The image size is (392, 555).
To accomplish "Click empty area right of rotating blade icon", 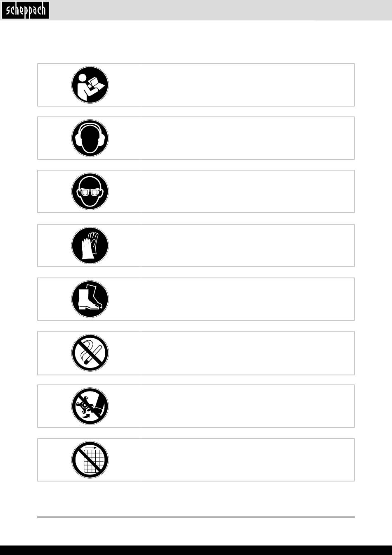I will (x=231, y=406).
